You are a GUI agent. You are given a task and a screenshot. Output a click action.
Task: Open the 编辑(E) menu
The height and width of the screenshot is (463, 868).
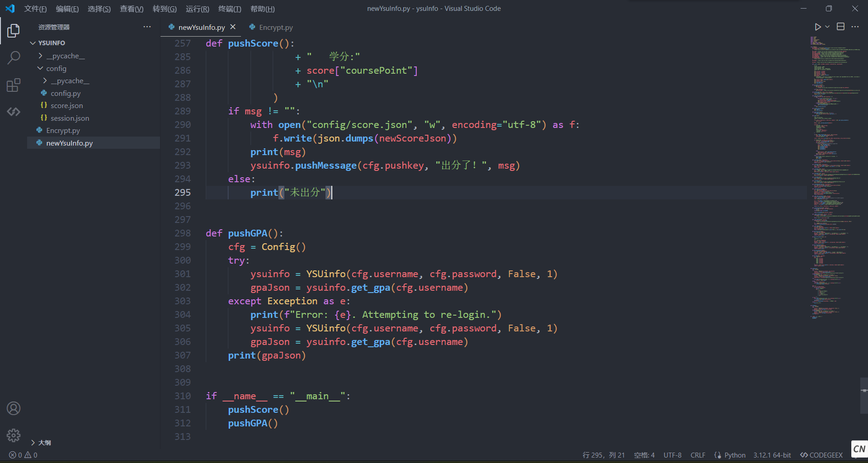(x=67, y=9)
